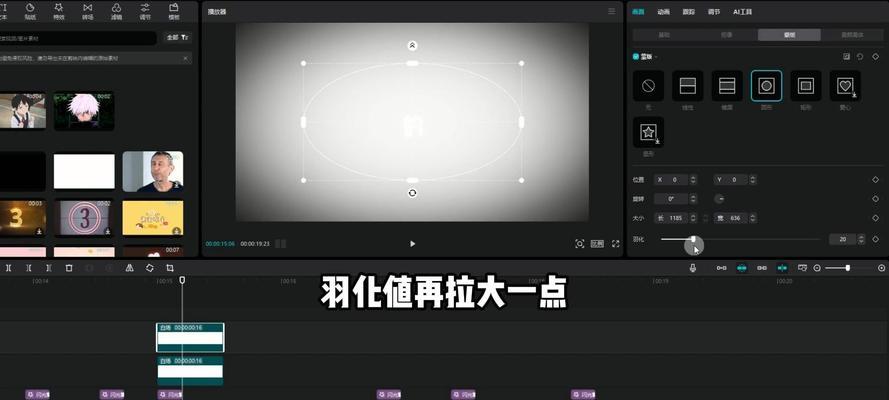Select the highlighted 蒙版 sub-tab
Screen dimensions: 889x400
[x=789, y=35]
